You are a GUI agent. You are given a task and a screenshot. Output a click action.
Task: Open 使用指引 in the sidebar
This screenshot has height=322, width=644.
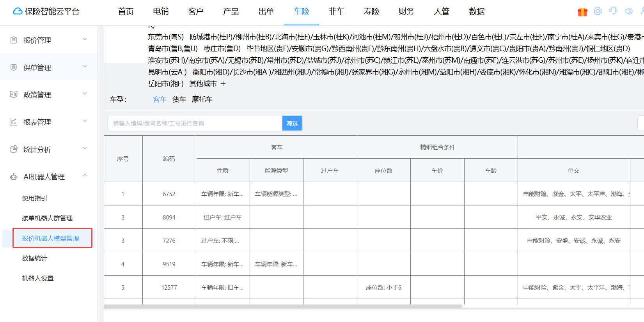point(34,198)
